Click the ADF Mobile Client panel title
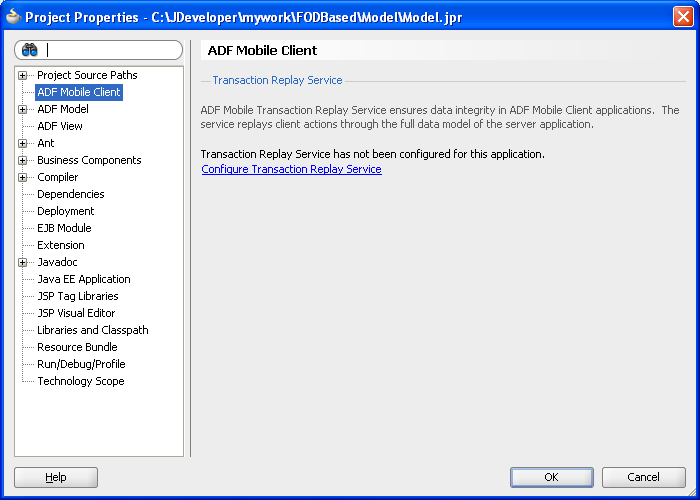Image resolution: width=700 pixels, height=500 pixels. pos(262,50)
